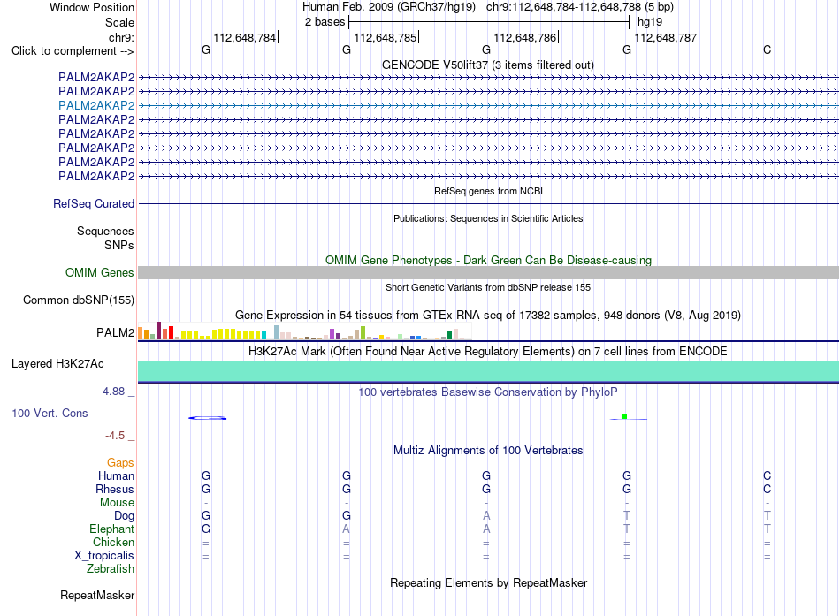Click the GENCODE V50lift37 track title
The width and height of the screenshot is (840, 616).
tap(488, 65)
